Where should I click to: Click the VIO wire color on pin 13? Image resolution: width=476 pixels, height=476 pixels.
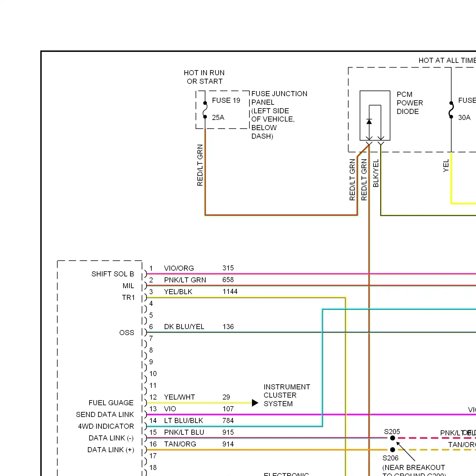(170, 409)
